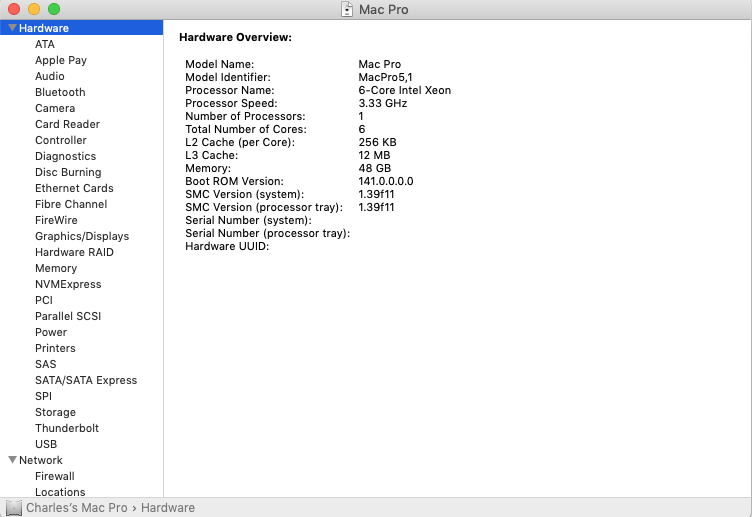752x517 pixels.
Task: Open the Apple Pay section
Action: (61, 60)
